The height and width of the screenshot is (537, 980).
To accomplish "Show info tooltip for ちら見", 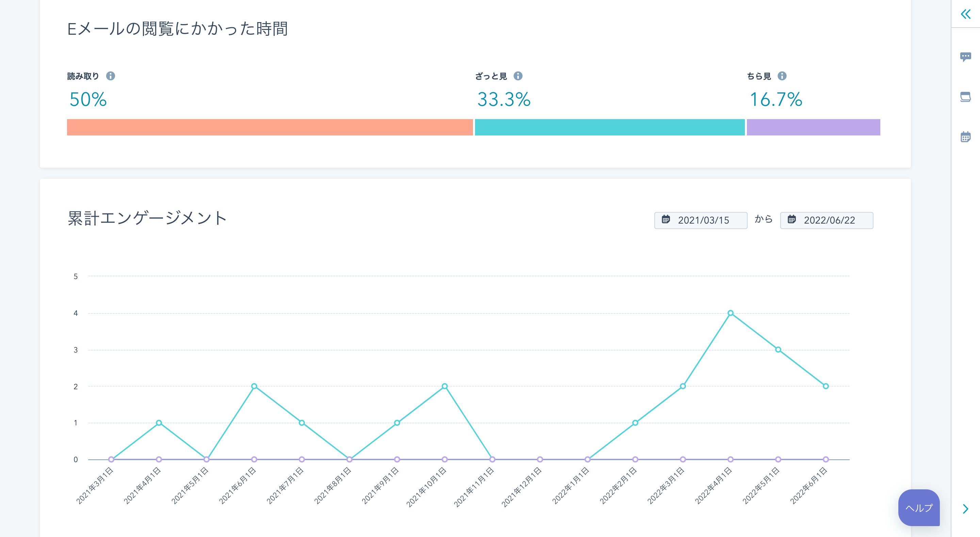I will click(x=782, y=76).
